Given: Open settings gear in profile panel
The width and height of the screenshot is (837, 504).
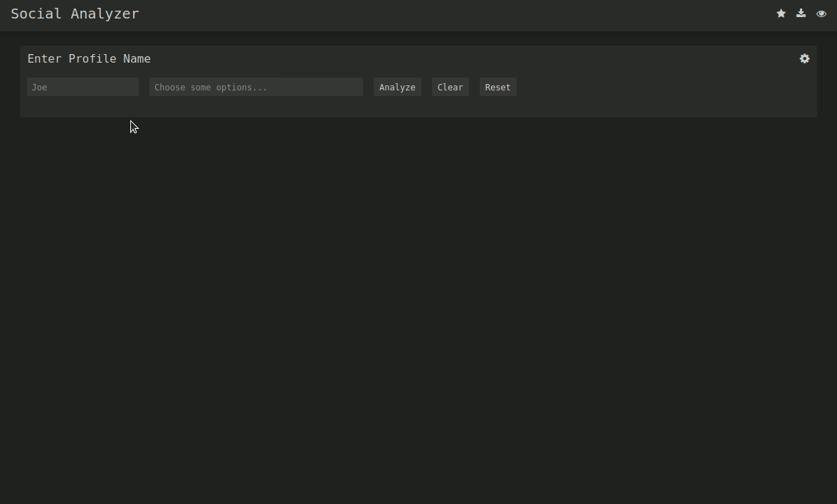Looking at the screenshot, I should tap(804, 58).
